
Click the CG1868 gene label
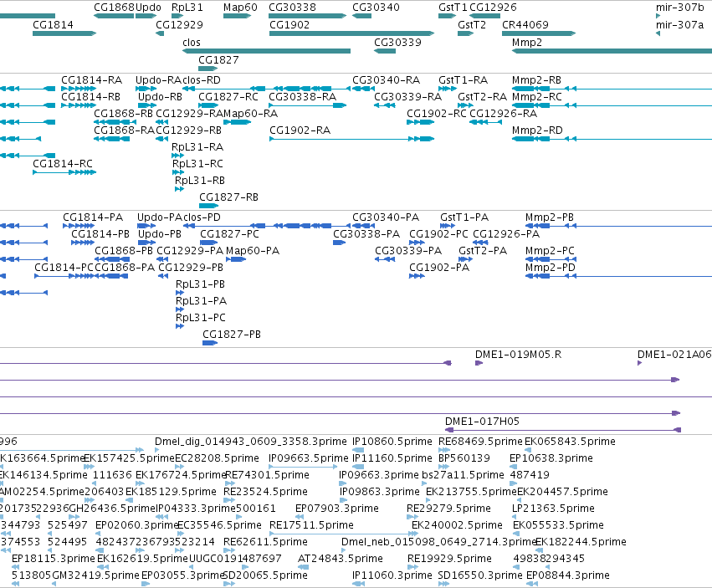(x=114, y=8)
